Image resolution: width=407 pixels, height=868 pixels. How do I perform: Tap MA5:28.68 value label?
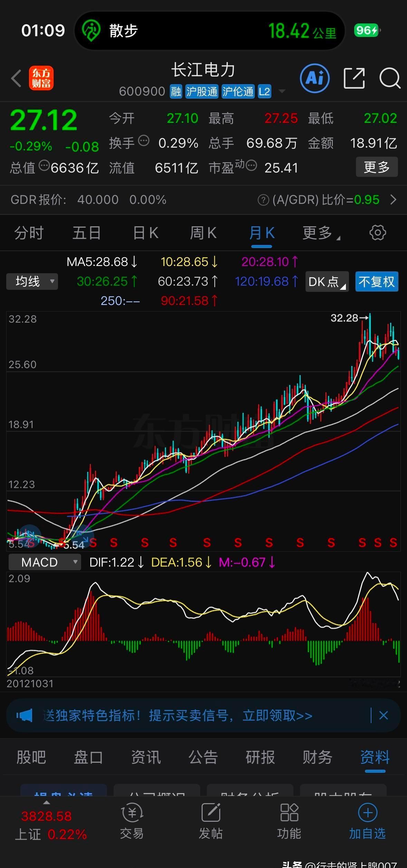coord(102,262)
